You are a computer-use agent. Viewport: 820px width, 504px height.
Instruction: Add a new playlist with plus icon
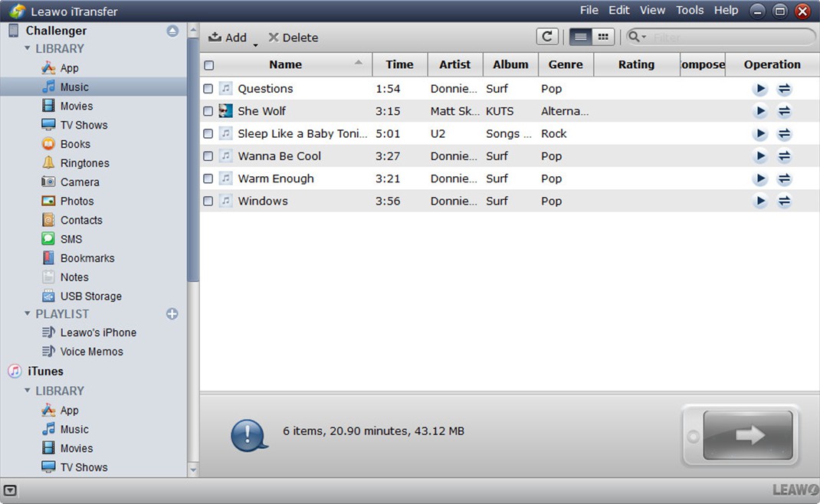[x=172, y=314]
